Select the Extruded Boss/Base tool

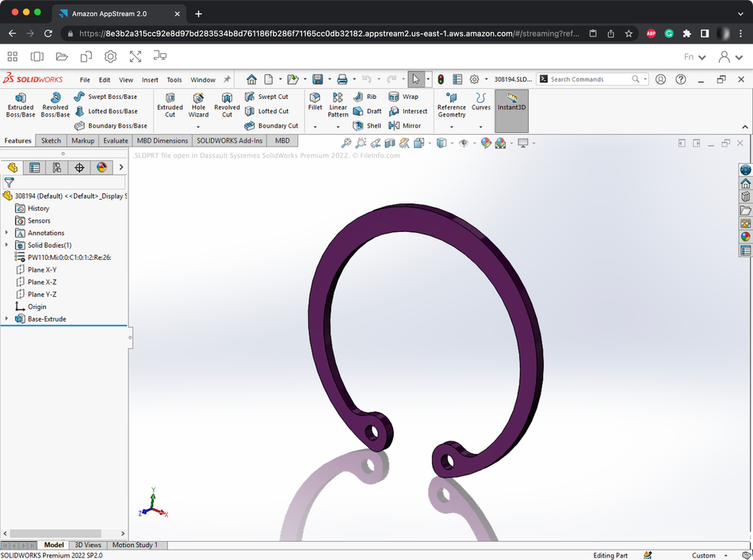(20, 107)
